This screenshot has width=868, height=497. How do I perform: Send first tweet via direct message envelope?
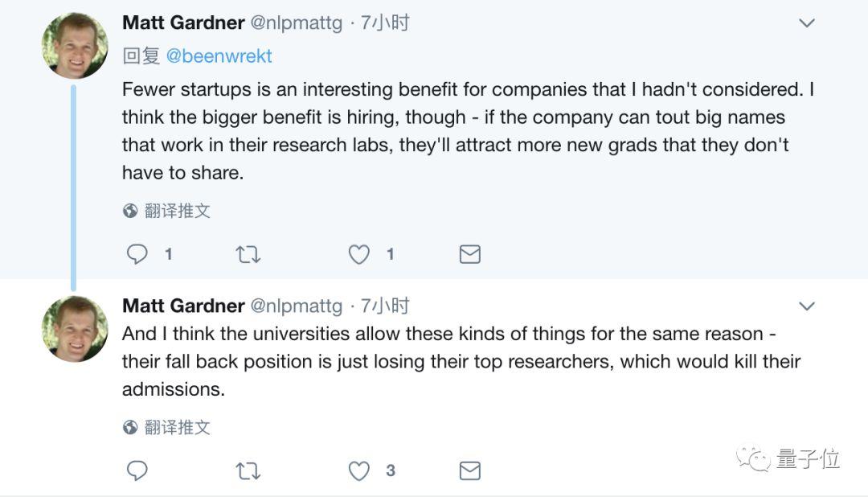(469, 255)
